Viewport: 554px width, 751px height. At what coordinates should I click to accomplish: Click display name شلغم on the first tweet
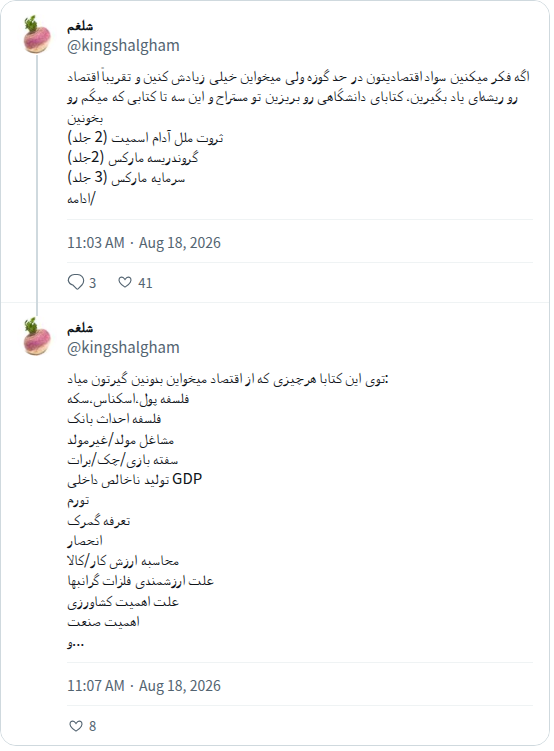[x=80, y=26]
